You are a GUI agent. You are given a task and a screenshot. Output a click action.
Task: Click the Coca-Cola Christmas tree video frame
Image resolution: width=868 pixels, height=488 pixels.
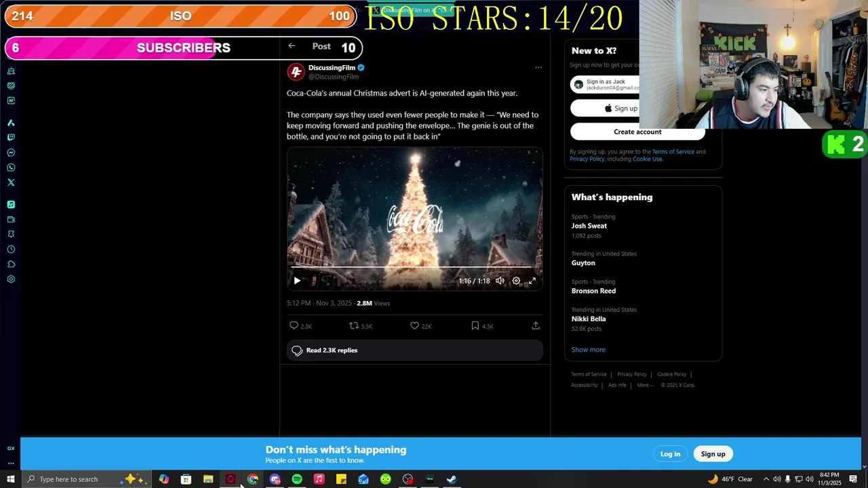(414, 218)
